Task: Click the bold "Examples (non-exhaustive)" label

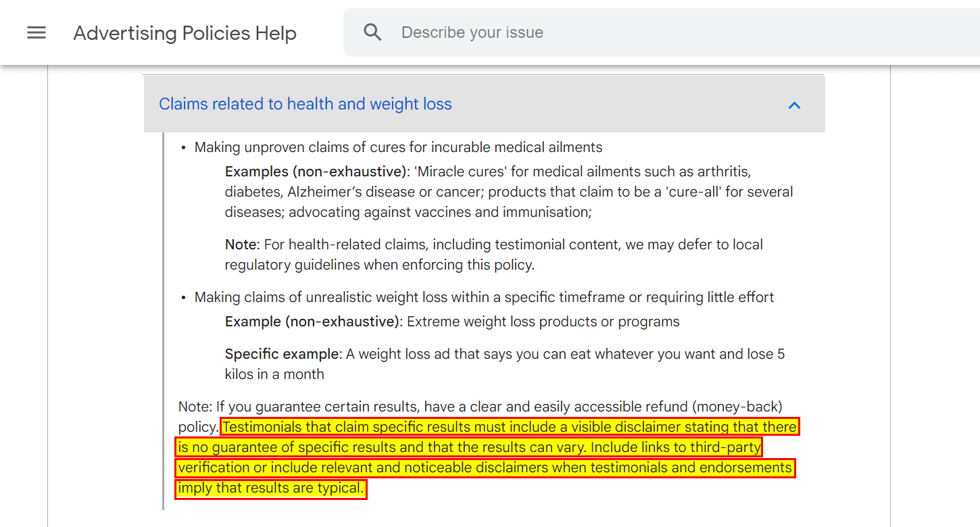Action: (316, 172)
